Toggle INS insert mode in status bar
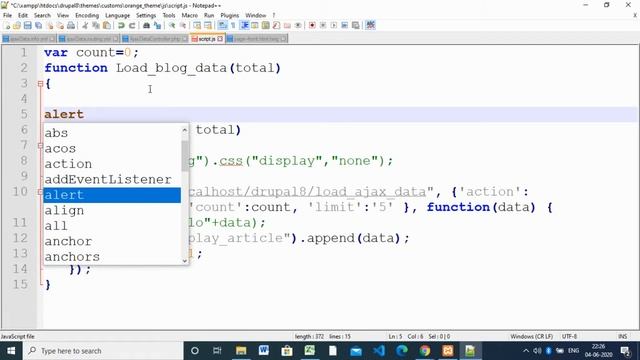The height and width of the screenshot is (360, 640). pos(622,336)
